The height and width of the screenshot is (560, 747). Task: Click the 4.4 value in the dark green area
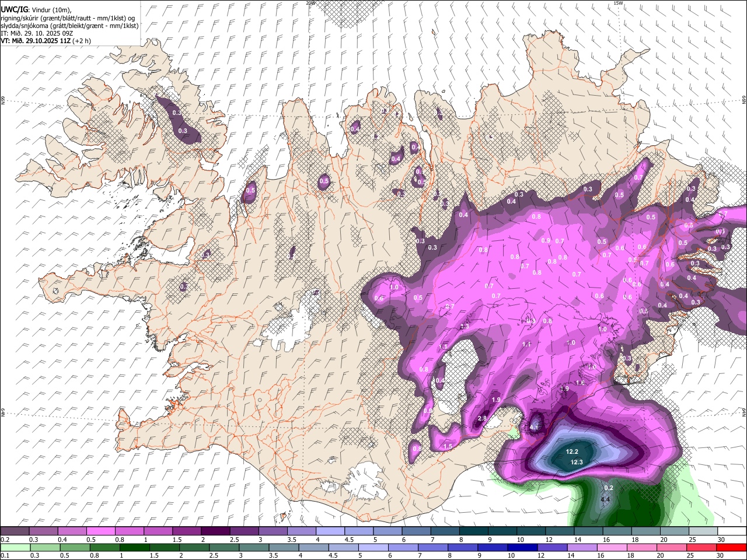(x=605, y=499)
